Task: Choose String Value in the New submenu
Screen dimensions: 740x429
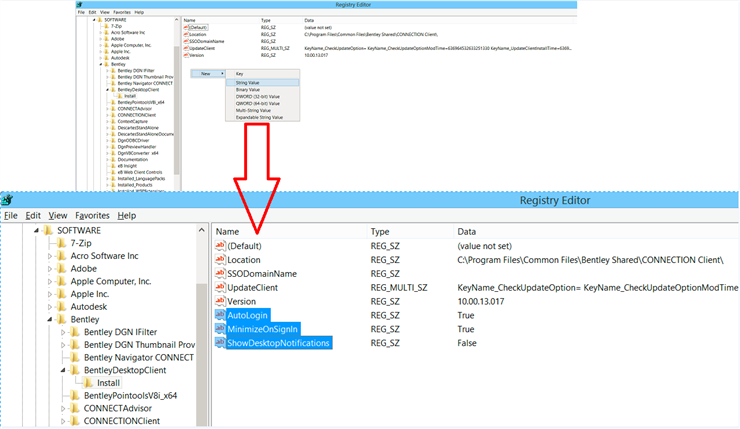Action: pos(262,83)
